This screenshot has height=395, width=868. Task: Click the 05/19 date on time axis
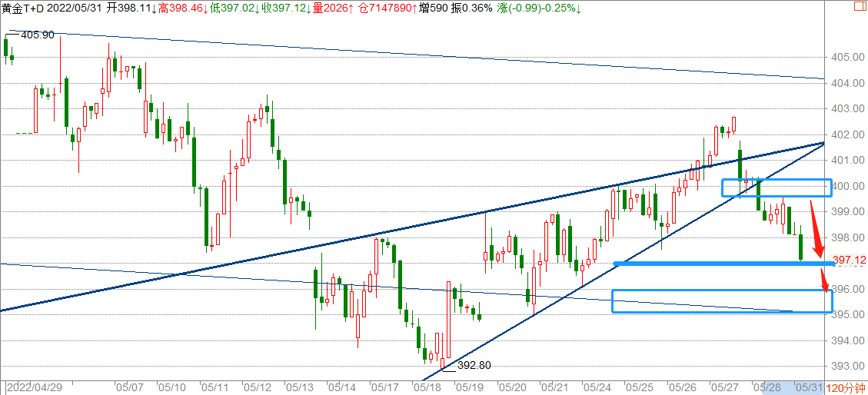tap(469, 388)
